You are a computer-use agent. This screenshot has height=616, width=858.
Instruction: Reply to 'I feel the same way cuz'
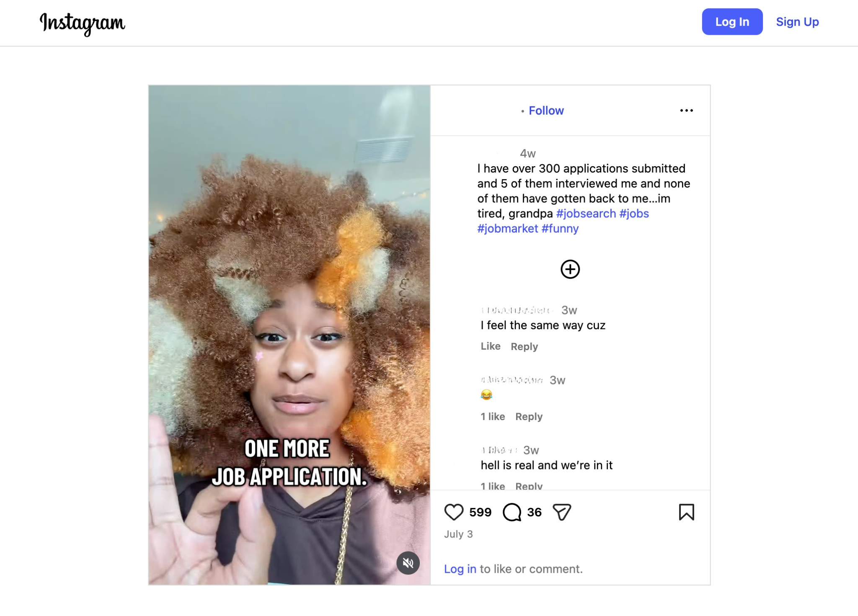tap(524, 347)
